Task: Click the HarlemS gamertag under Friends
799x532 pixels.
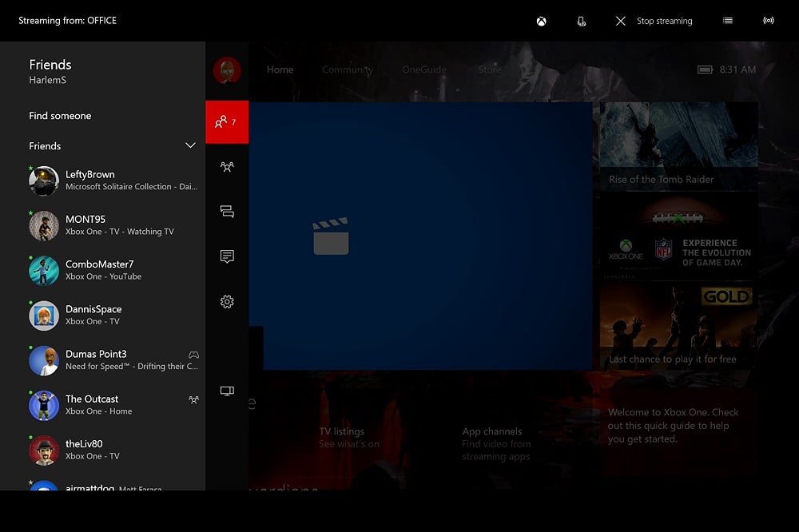Action: pyautogui.click(x=47, y=80)
